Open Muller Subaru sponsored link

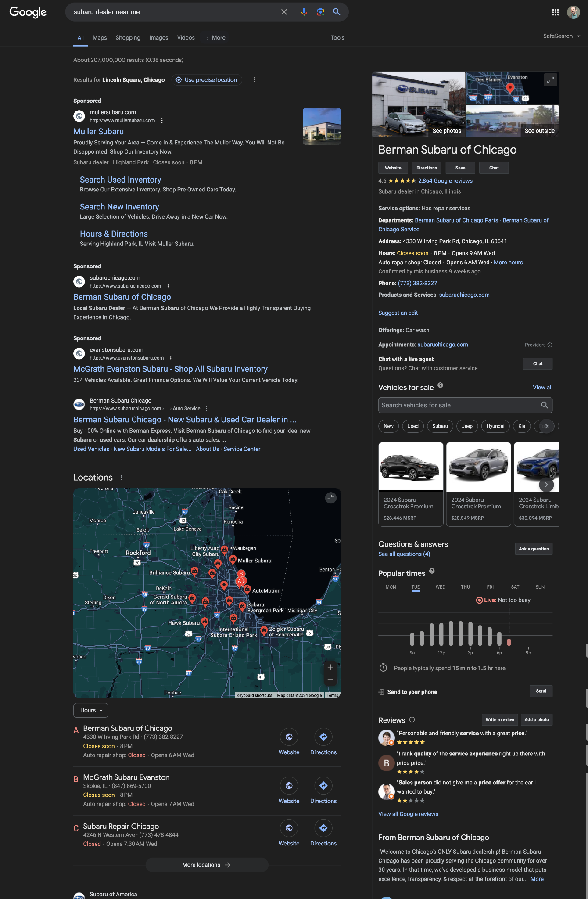point(99,132)
